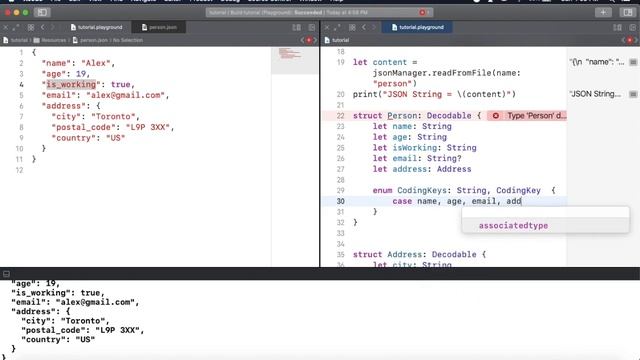Adjust editor options in right pane
The width and height of the screenshot is (640, 360).
click(x=618, y=27)
